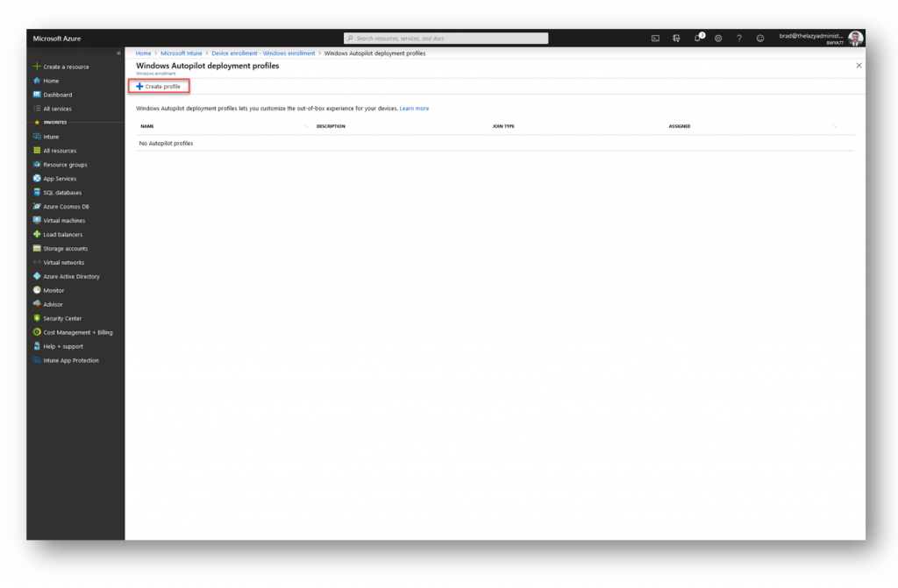This screenshot has height=588, width=898.
Task: Open Load balancers icon
Action: point(37,234)
